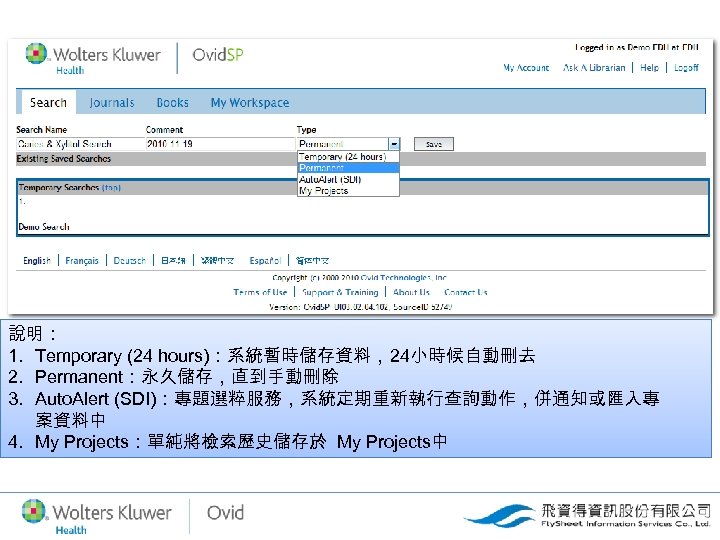This screenshot has height=540, width=720.
Task: Open Terms of Use link
Action: click(260, 292)
